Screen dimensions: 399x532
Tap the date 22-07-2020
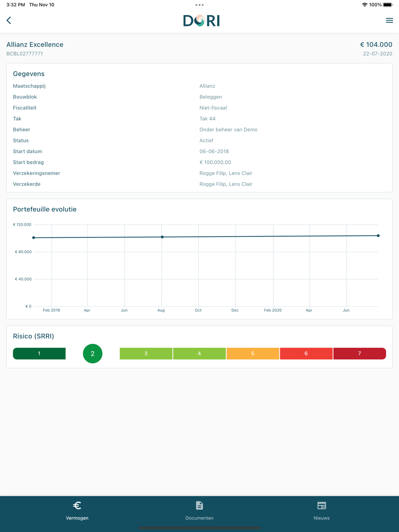[377, 54]
